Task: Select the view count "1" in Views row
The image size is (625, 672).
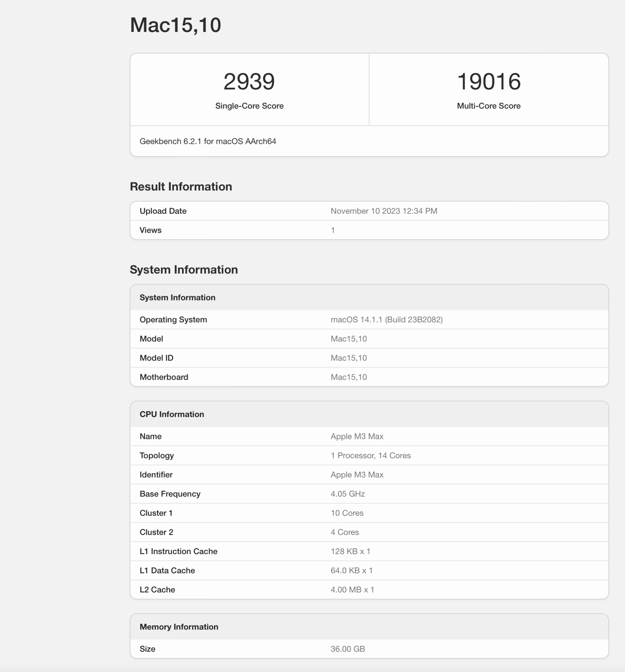Action: tap(333, 230)
